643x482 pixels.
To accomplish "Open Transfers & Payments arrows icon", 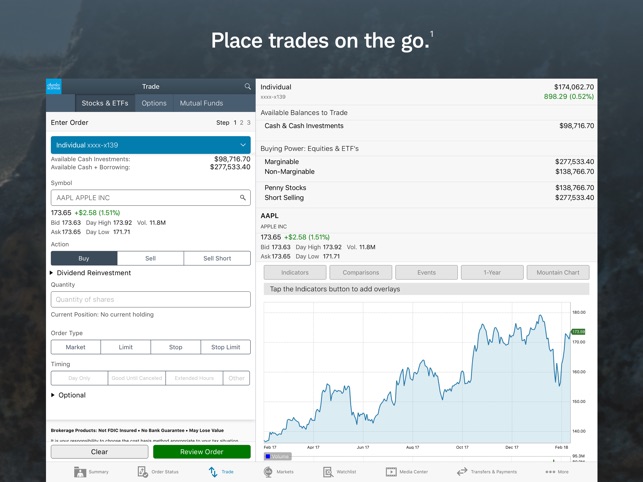I will coord(462,472).
